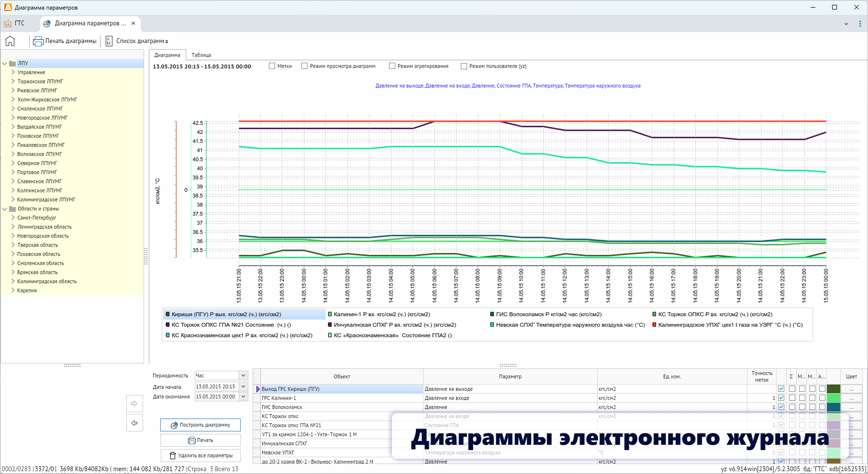The width and height of the screenshot is (868, 474).
Task: Click the trash icon on Удалить все параметры
Action: point(173,455)
